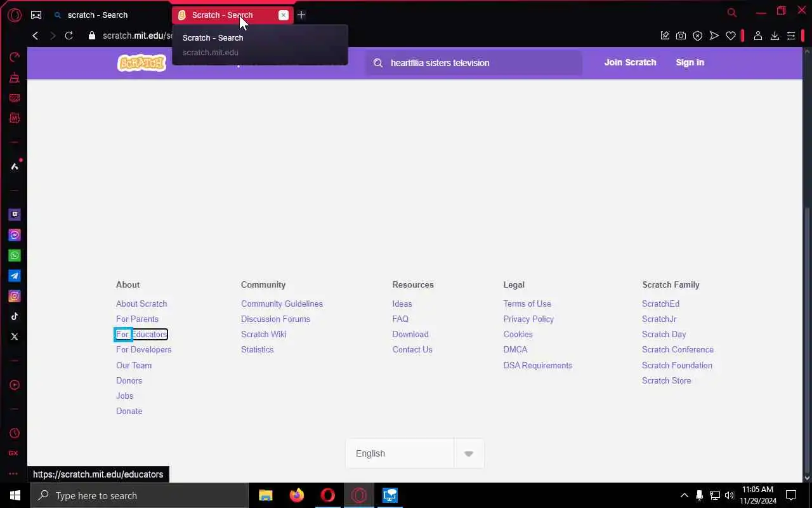The image size is (812, 508).
Task: Close the active Scratch - Search tab
Action: point(284,15)
